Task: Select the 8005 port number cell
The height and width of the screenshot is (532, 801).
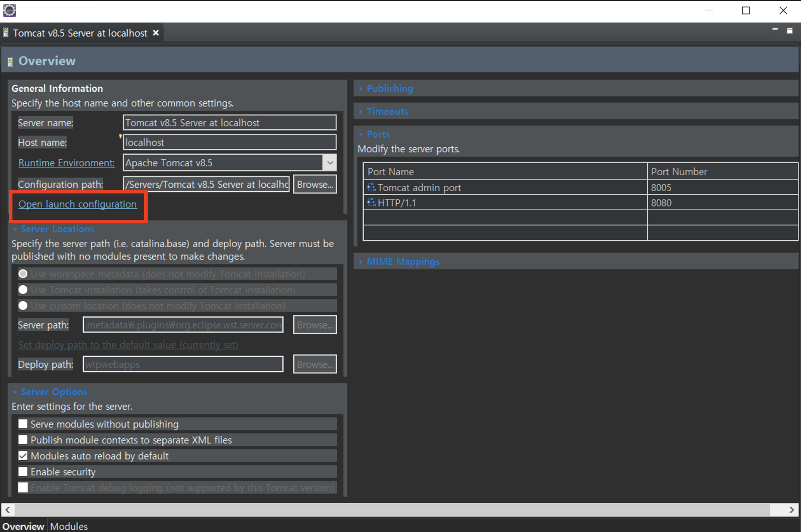Action: tap(722, 187)
